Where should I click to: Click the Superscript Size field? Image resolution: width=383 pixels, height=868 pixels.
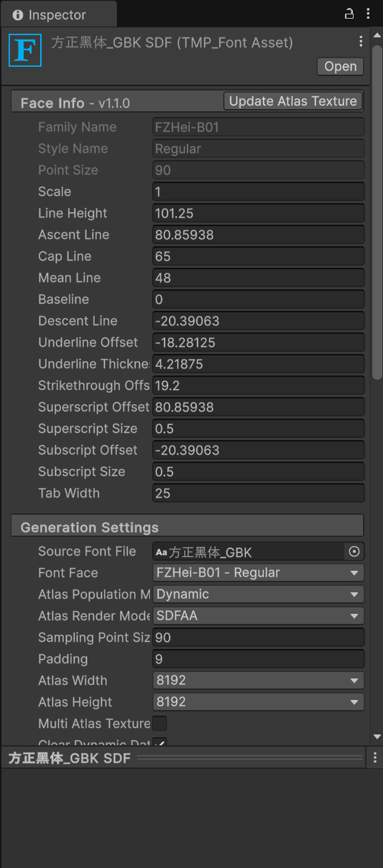pyautogui.click(x=259, y=429)
